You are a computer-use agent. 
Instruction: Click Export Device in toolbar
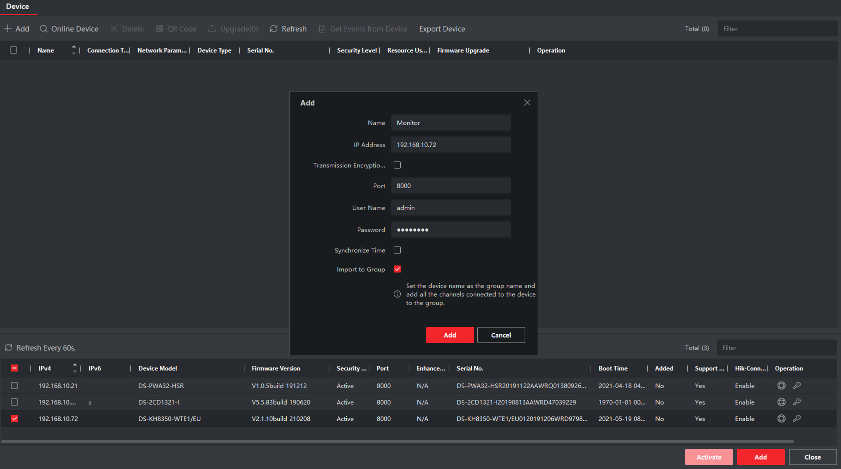pos(442,29)
